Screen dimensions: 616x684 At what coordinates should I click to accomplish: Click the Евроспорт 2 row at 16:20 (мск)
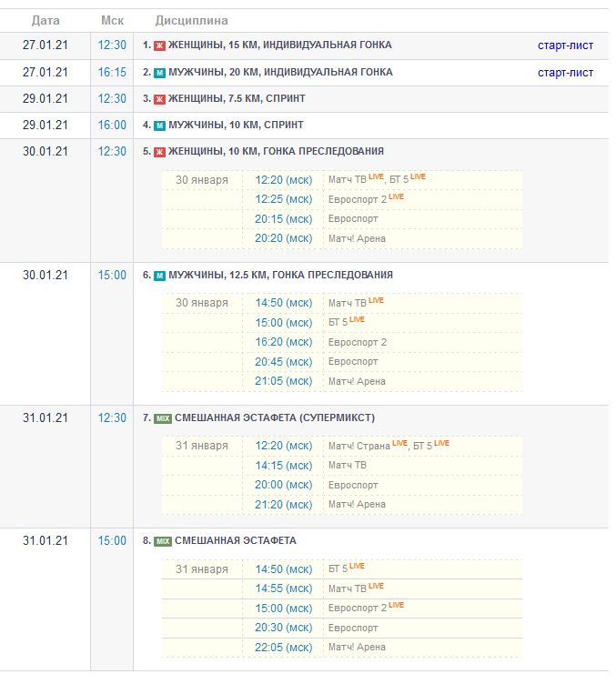click(x=358, y=342)
